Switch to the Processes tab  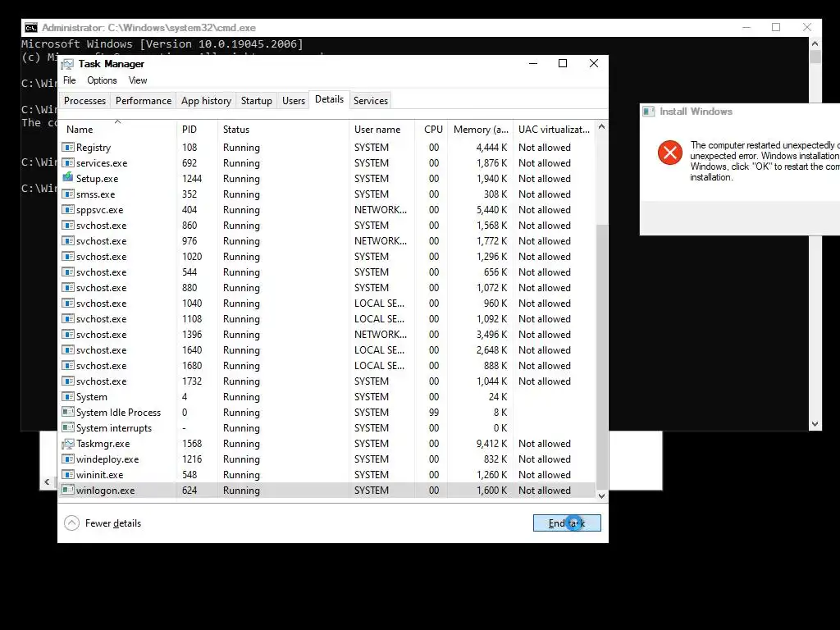point(84,101)
